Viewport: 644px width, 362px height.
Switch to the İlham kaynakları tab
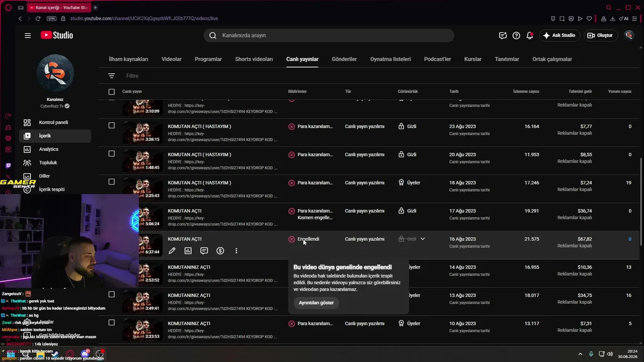[128, 59]
